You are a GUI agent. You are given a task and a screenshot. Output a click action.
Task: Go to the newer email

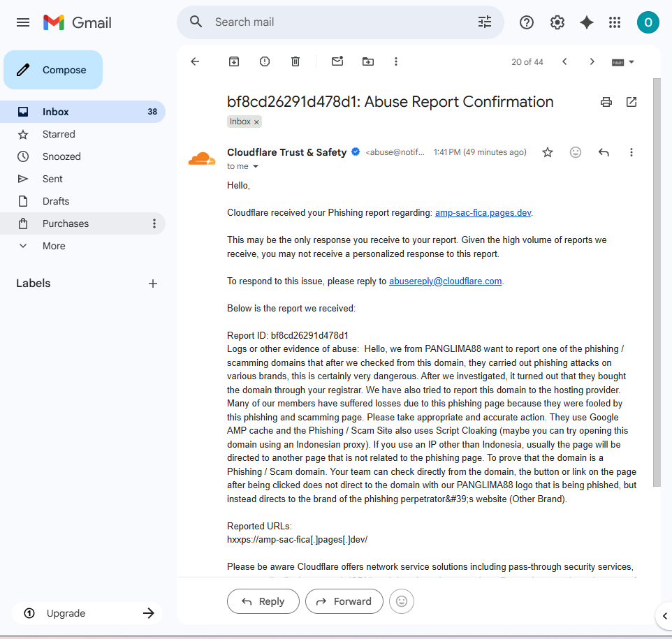pos(564,61)
